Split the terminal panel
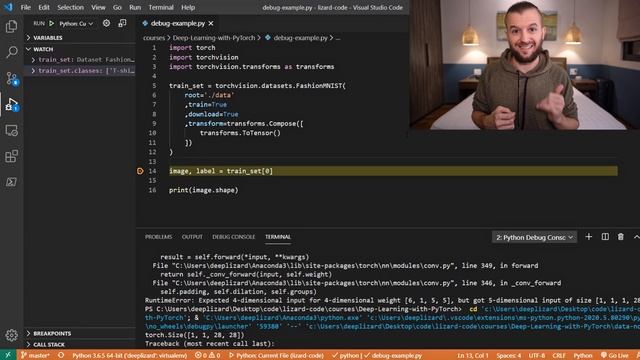Viewport: 640px width, 360px height. click(605, 237)
